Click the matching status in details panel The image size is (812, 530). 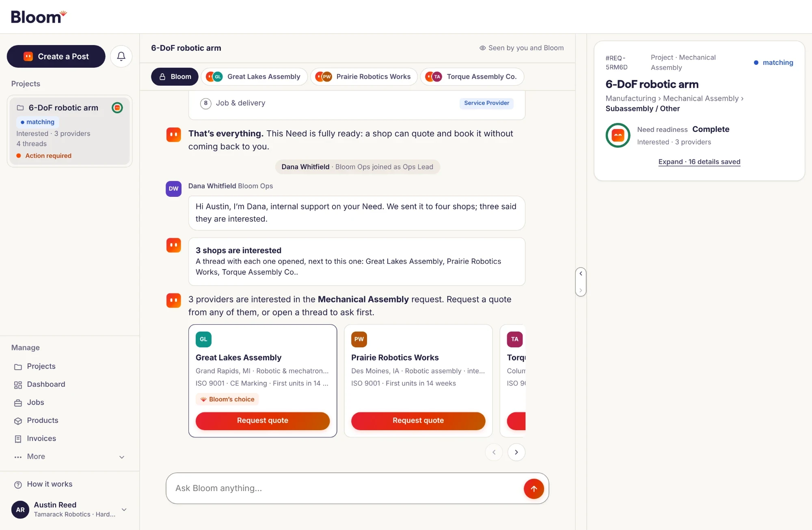[773, 62]
